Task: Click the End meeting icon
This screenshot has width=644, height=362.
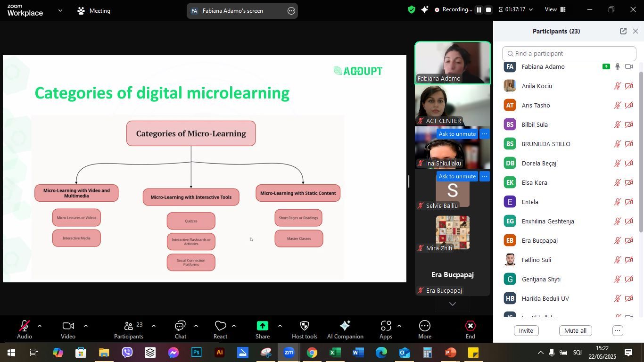Action: point(470,329)
